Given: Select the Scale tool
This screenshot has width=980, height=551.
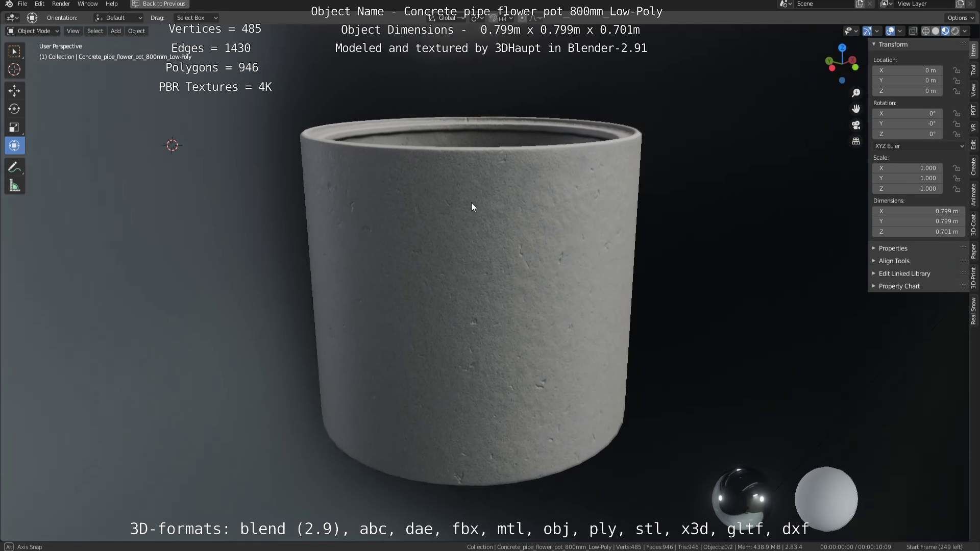Looking at the screenshot, I should pyautogui.click(x=14, y=128).
